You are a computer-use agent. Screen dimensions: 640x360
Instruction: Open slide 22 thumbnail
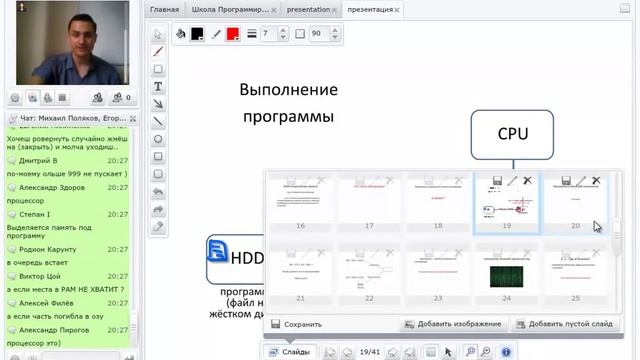(369, 276)
